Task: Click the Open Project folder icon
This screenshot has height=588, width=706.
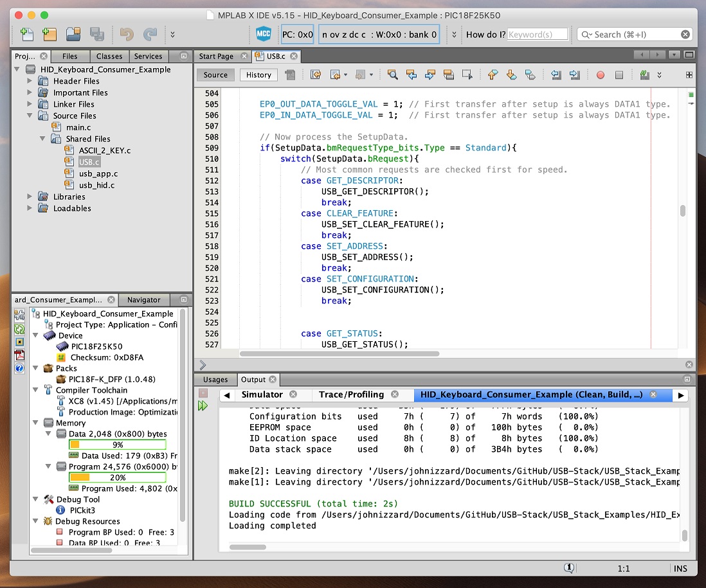Action: (x=73, y=34)
